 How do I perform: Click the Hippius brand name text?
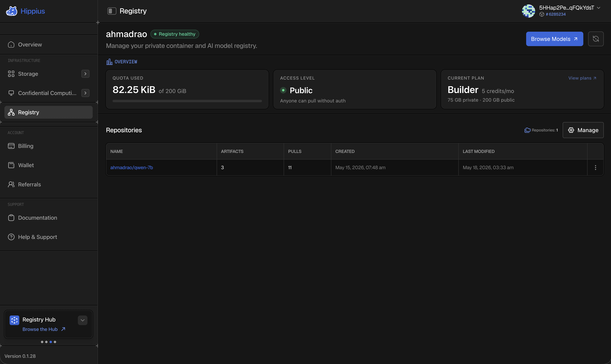point(33,11)
